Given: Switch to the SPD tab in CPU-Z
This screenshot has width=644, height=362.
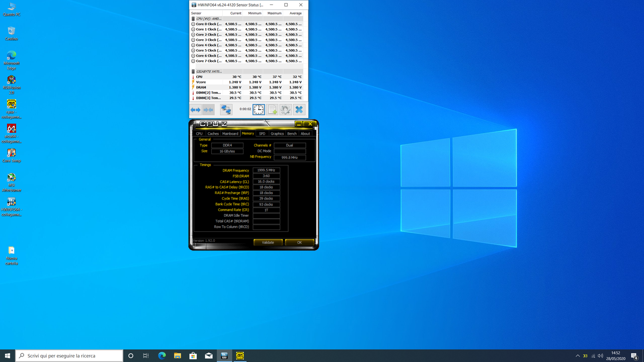Looking at the screenshot, I should point(262,133).
